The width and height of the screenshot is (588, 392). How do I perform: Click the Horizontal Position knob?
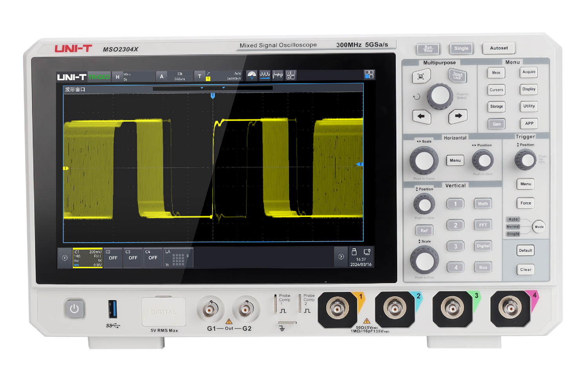click(483, 160)
